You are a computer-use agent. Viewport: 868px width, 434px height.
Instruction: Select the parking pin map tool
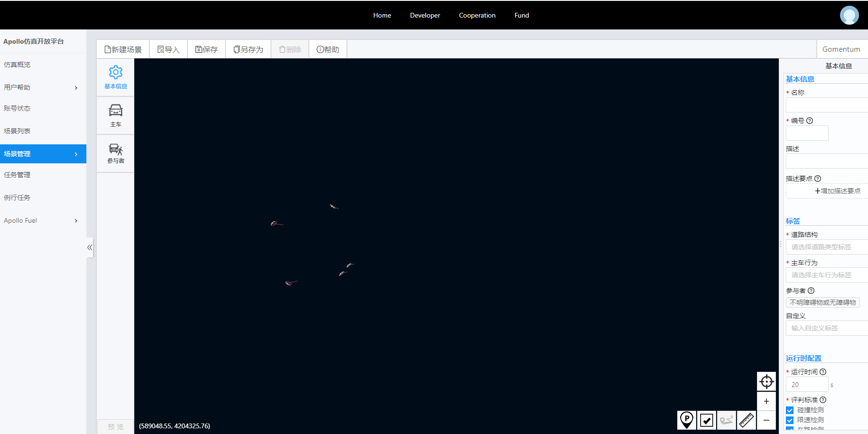pyautogui.click(x=687, y=420)
